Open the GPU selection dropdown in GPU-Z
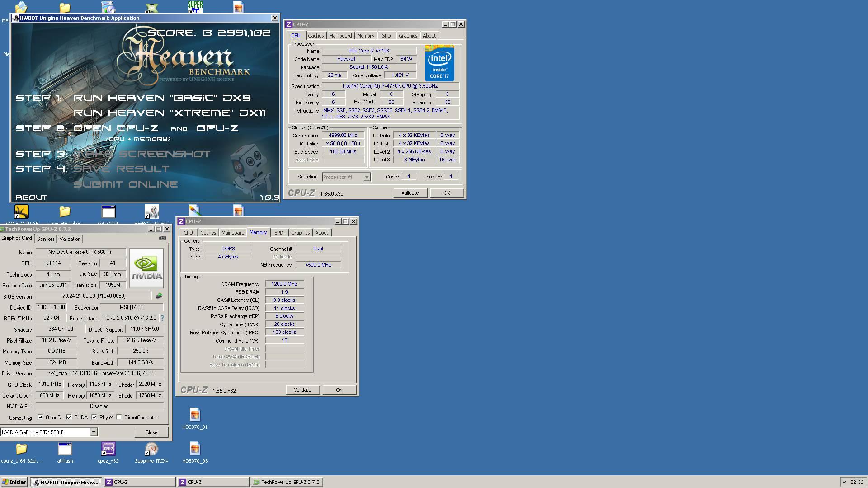Viewport: 868px width, 488px height. click(94, 432)
